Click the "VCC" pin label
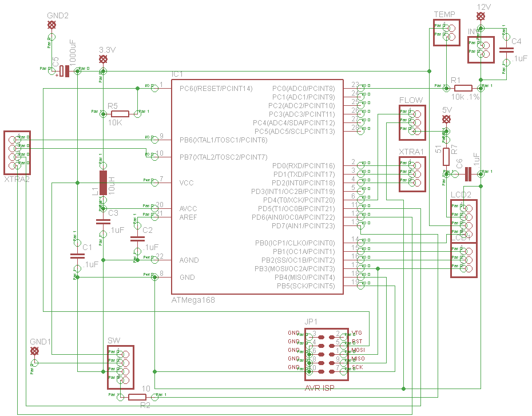Image resolution: width=532 pixels, height=416 pixels. tap(186, 183)
